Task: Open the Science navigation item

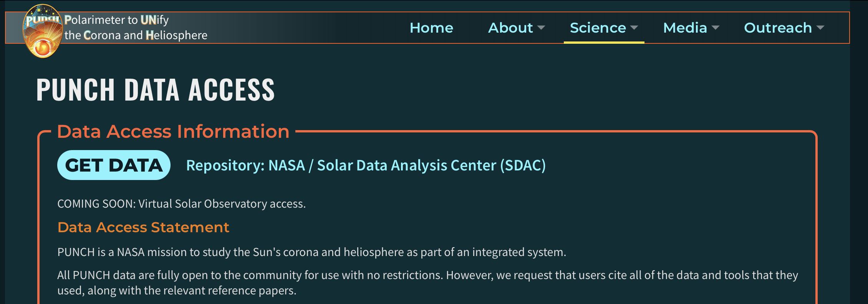Action: (598, 28)
